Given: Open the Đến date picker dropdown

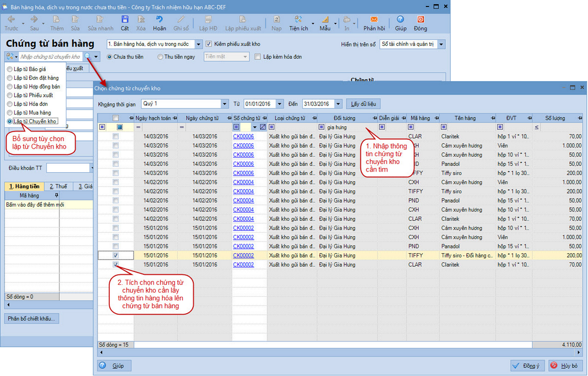Looking at the screenshot, I should [338, 104].
